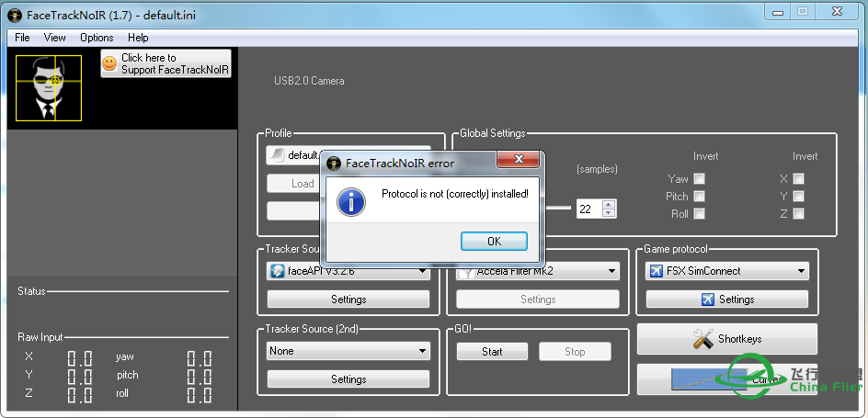Screen dimensions: 868x418
Task: Enable the Yaw invert checkbox
Action: (x=700, y=179)
